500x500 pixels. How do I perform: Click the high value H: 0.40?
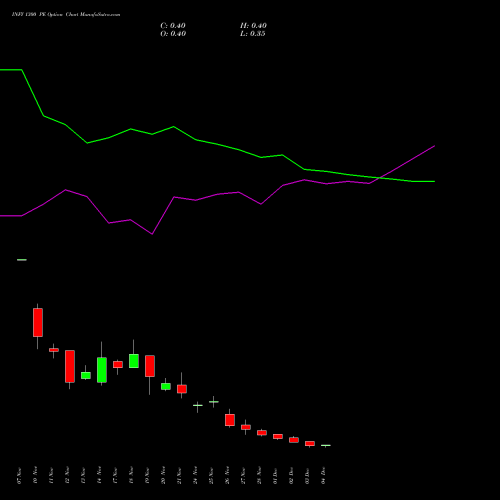coord(253,26)
